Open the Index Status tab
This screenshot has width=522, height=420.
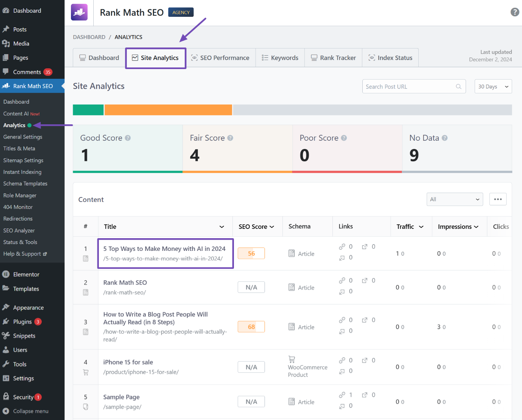pos(390,57)
